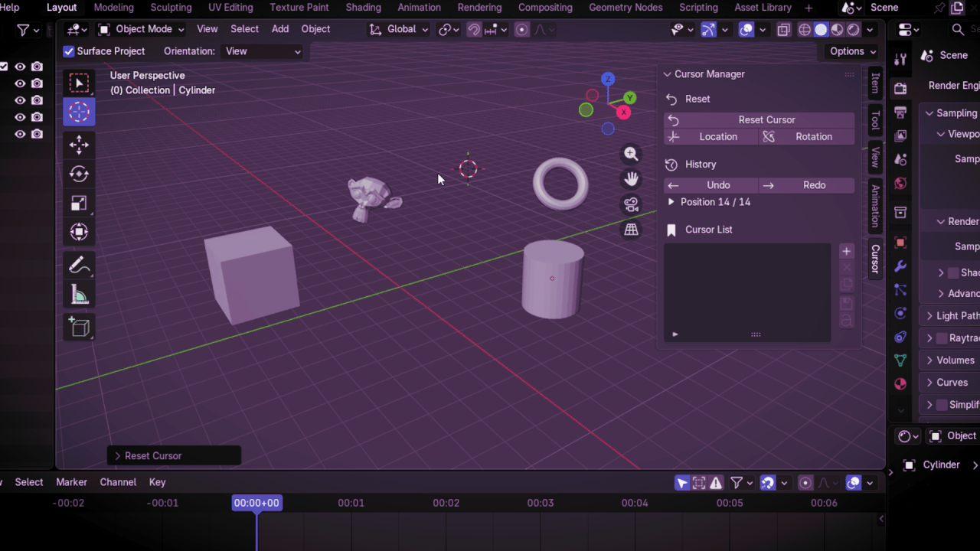
Task: Click the Reset Cursor button
Action: (x=759, y=120)
